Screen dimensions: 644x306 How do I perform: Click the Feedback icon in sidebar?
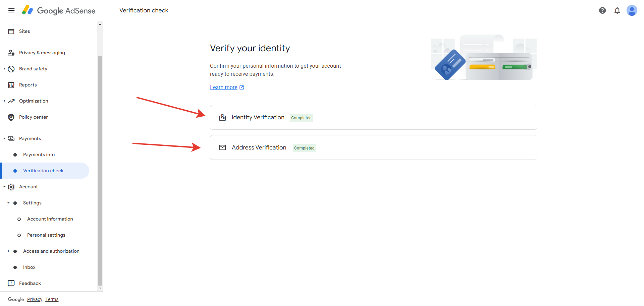pos(11,283)
